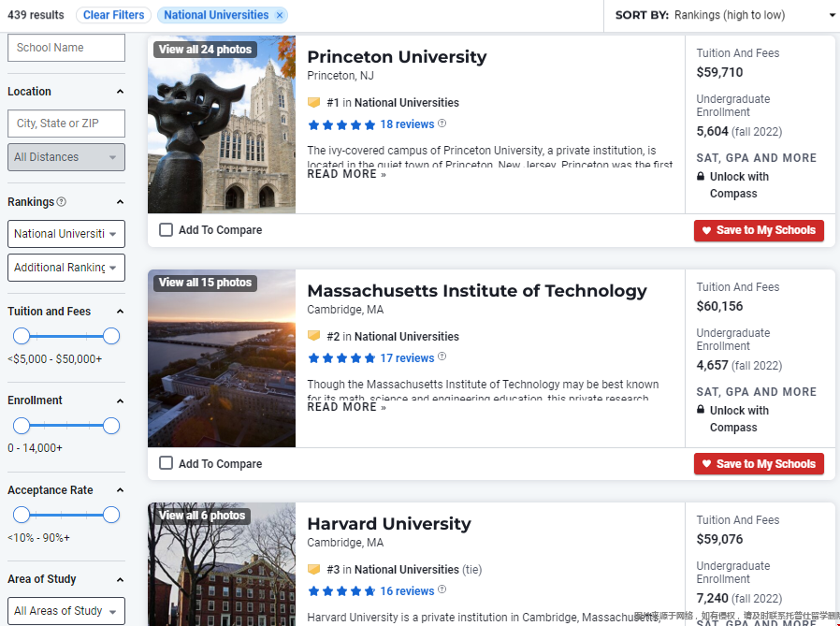Viewport: 840px width, 626px height.
Task: Click Harvard's star rating
Action: coord(341,591)
